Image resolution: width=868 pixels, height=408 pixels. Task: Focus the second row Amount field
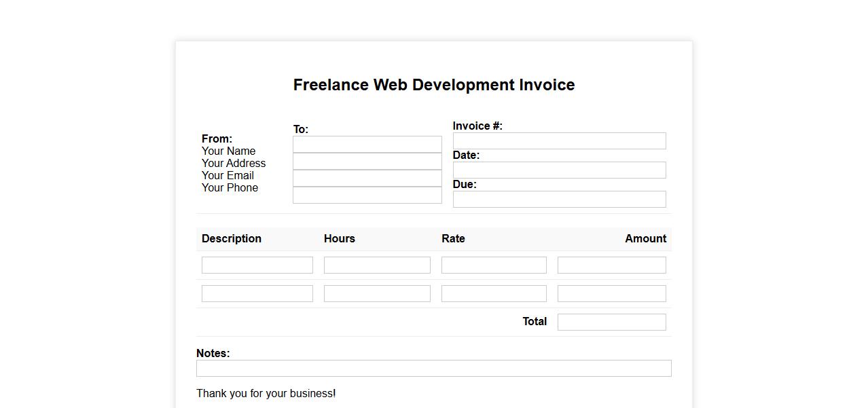pyautogui.click(x=611, y=293)
